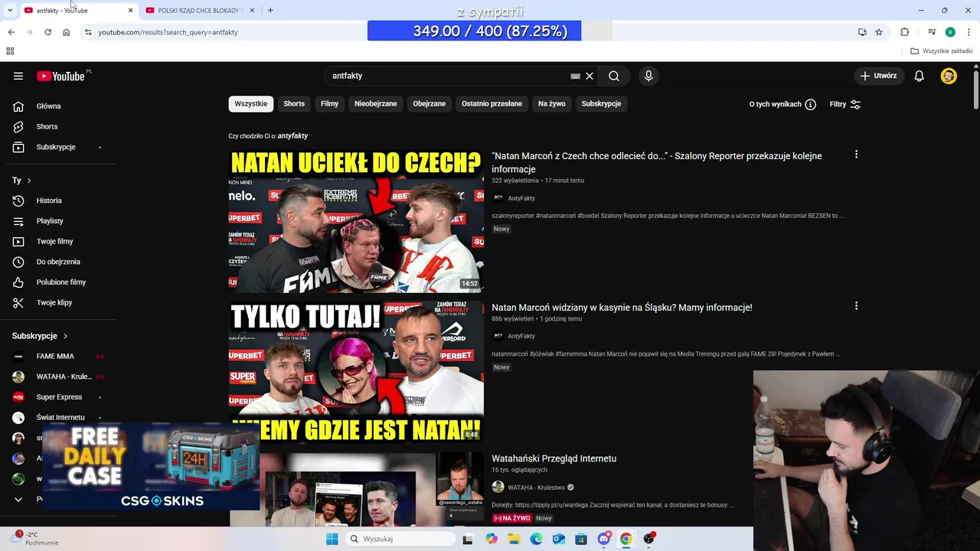The height and width of the screenshot is (551, 980).
Task: Open Super Express subscription channel
Action: click(x=61, y=397)
